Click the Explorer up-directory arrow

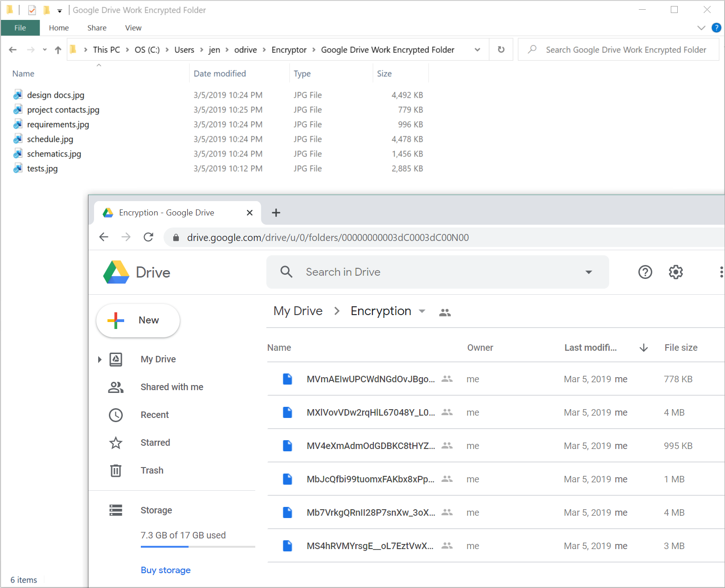58,50
